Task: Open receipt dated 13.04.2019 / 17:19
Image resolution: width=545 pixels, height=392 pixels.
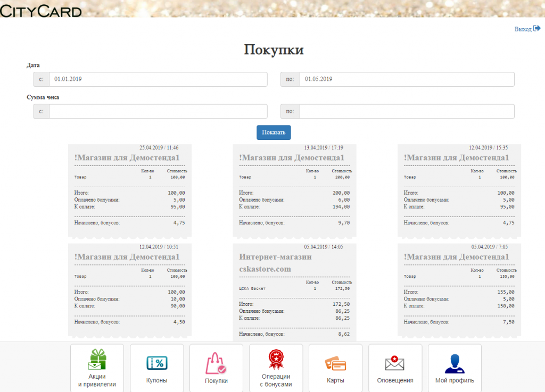Action: point(294,190)
